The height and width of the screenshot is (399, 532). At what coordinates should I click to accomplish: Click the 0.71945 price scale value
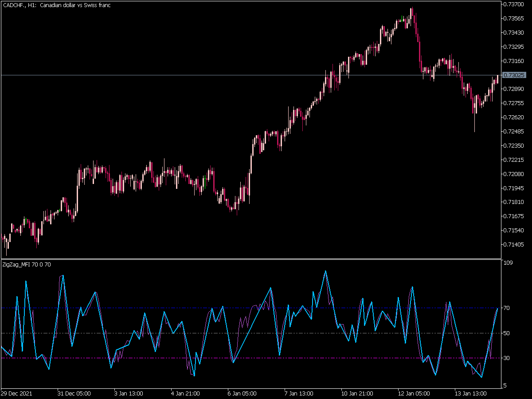[513, 188]
